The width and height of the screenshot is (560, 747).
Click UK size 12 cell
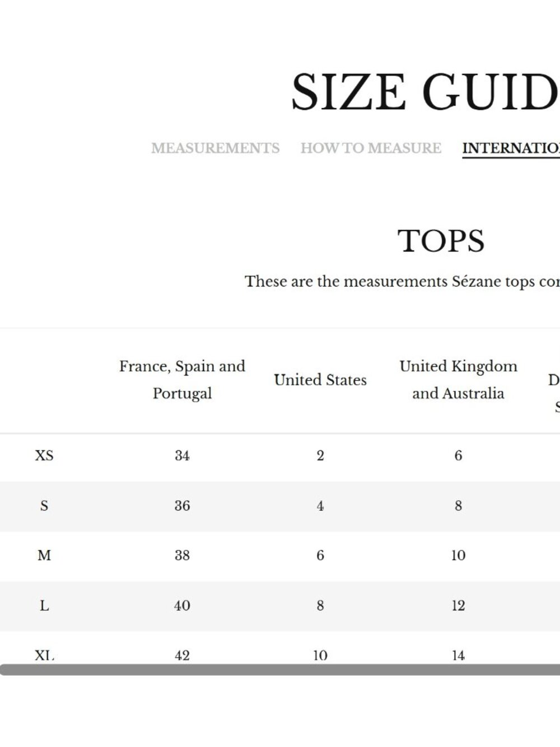tap(458, 606)
